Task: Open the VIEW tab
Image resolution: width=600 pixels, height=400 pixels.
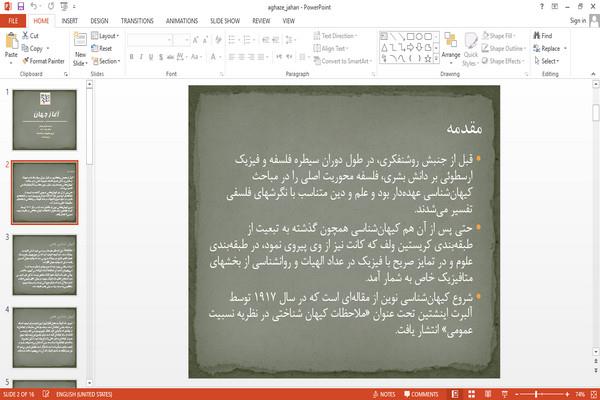Action: (289, 21)
